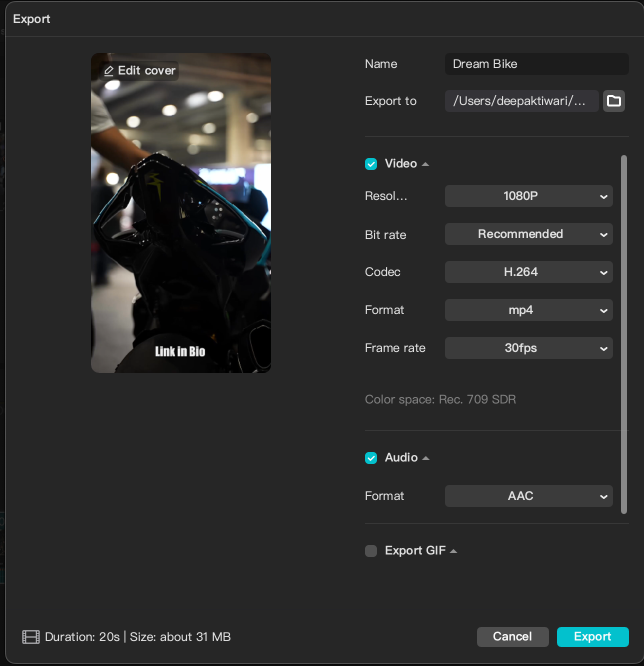Disable the Audio checkbox

[371, 458]
